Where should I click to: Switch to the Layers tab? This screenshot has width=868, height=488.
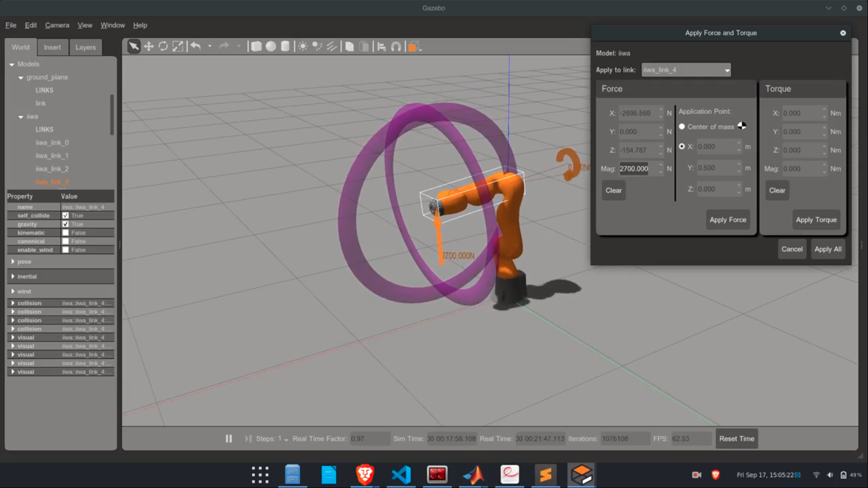pos(85,47)
